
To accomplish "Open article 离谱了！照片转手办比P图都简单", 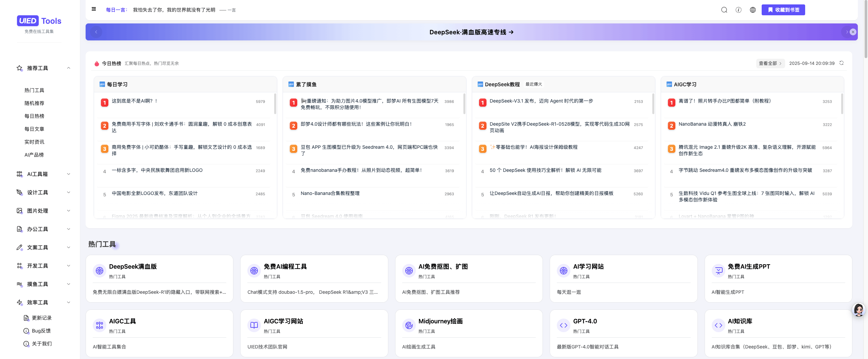I will [725, 101].
